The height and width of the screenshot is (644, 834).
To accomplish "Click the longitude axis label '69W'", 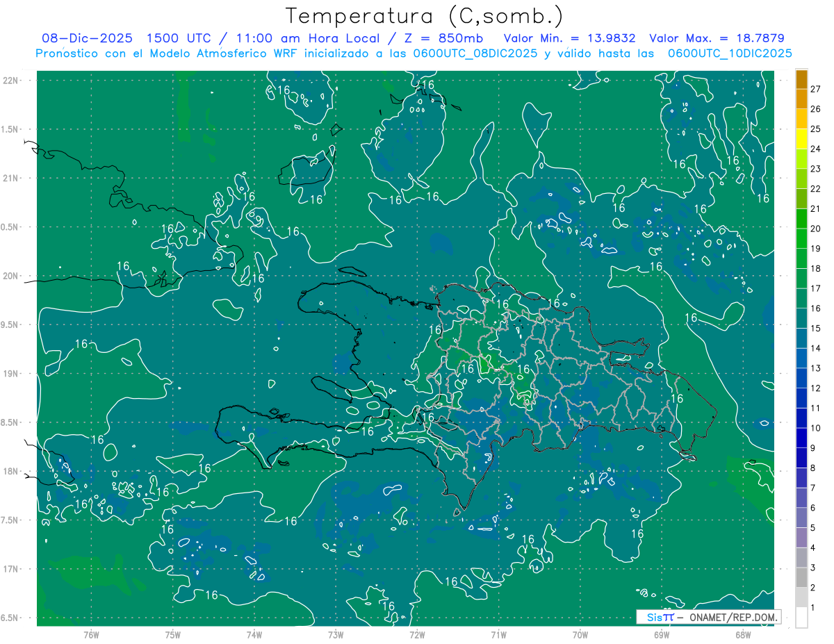I will click(x=662, y=635).
